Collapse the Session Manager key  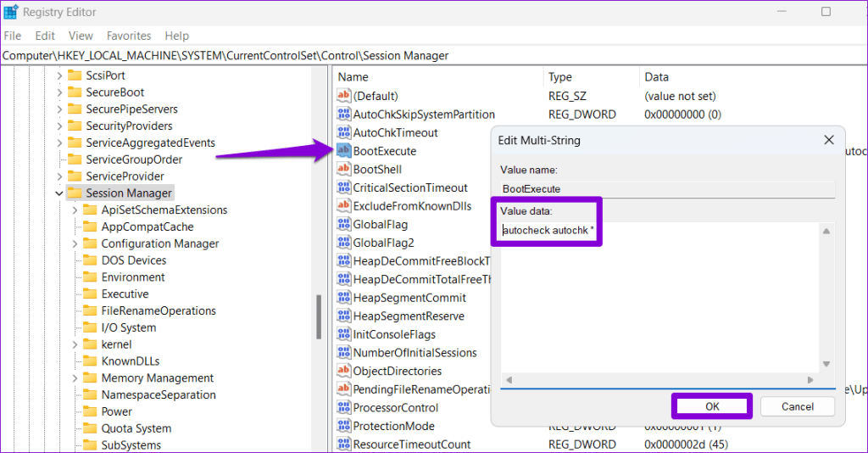pos(59,193)
